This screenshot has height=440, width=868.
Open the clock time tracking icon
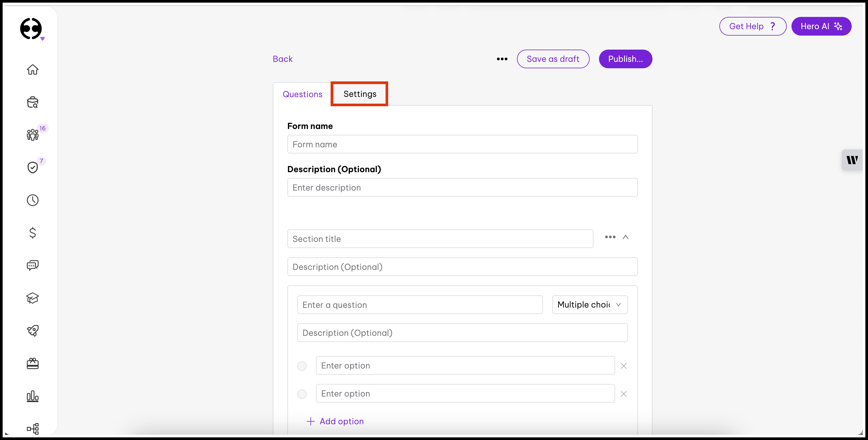point(33,200)
